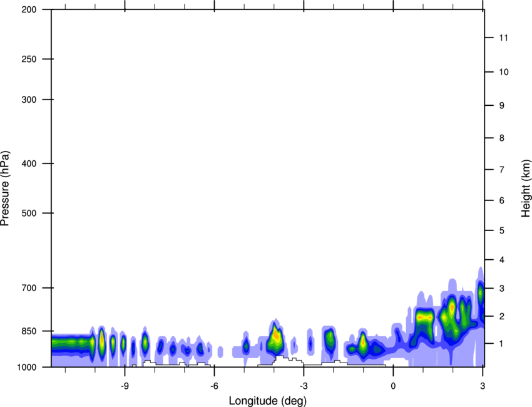Select the 700 pressure tick label

(29, 288)
